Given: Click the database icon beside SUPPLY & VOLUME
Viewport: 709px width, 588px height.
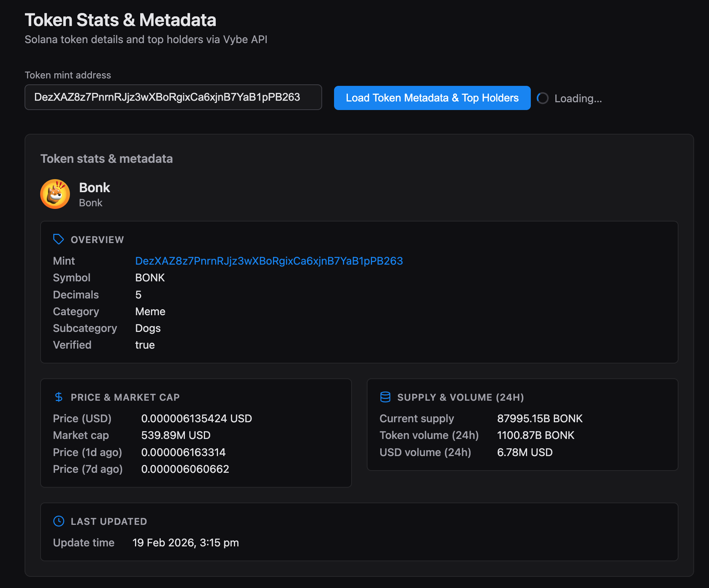Looking at the screenshot, I should pos(385,397).
